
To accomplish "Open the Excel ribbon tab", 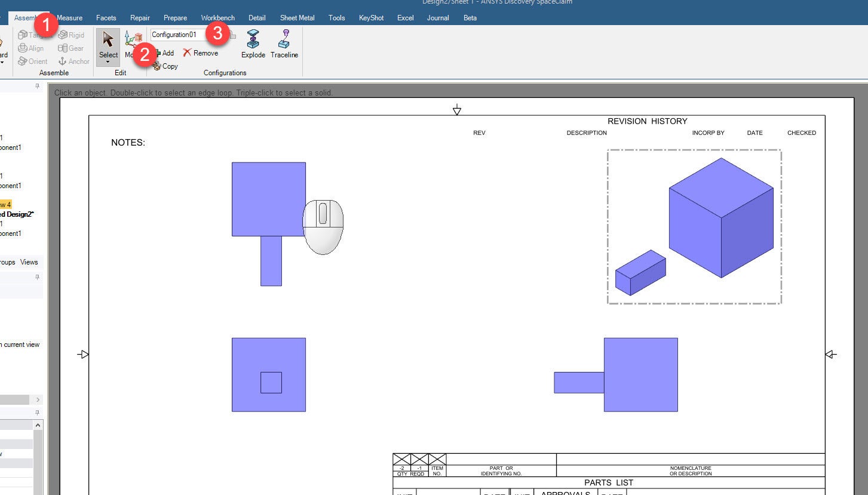I will click(406, 18).
